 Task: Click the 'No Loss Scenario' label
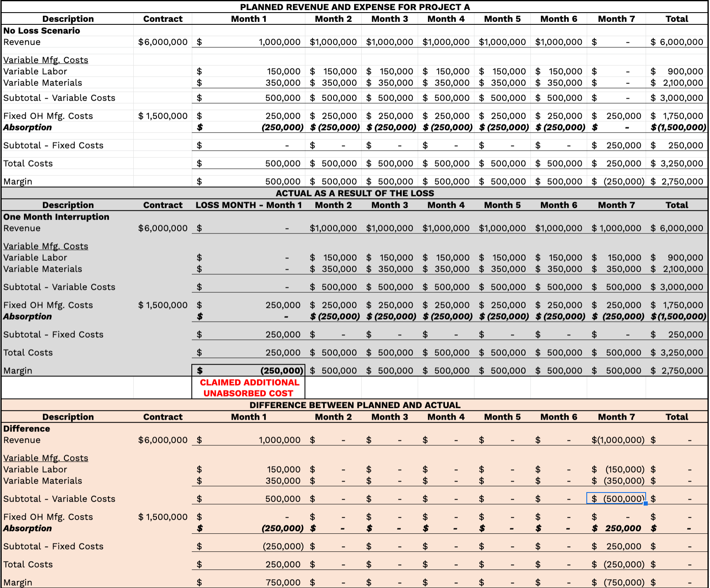42,31
